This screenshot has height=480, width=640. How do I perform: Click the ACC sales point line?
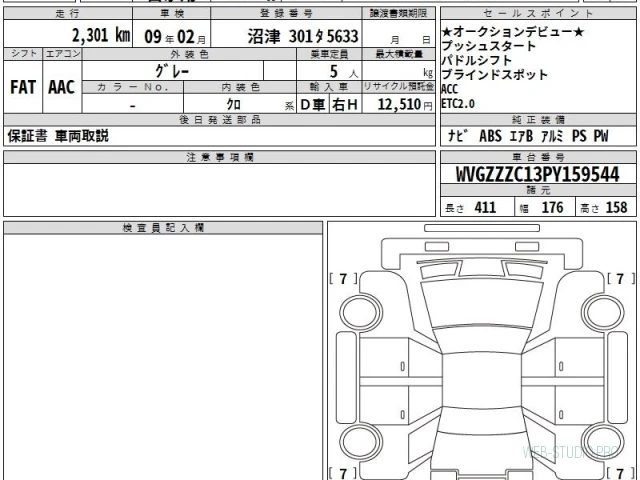click(x=450, y=89)
